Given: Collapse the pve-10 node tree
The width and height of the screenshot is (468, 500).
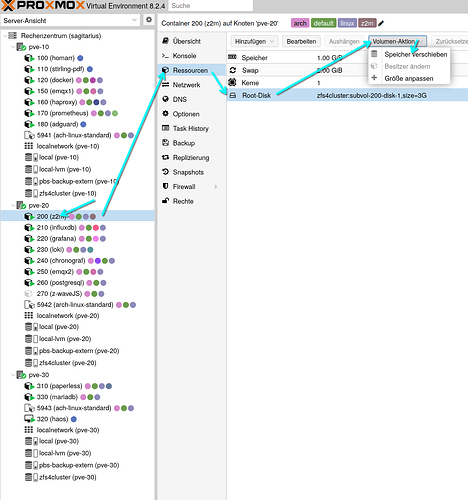Looking at the screenshot, I should pos(13,47).
